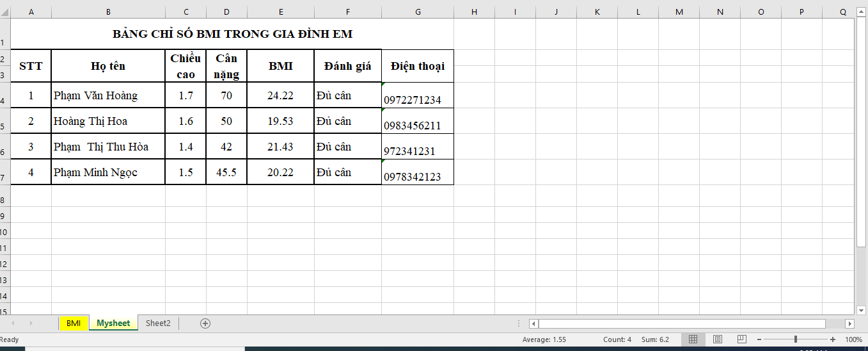Select the Chiều cao header cell
This screenshot has width=868, height=351.
pos(185,66)
